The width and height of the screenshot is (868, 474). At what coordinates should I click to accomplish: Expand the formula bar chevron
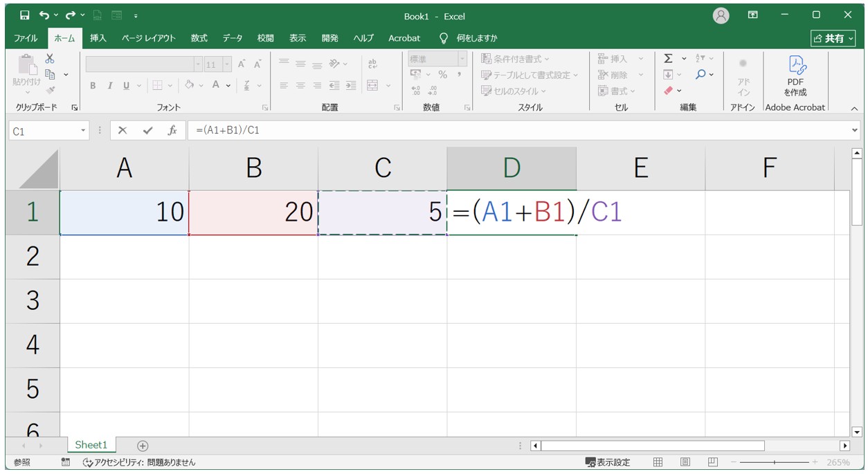(x=855, y=130)
